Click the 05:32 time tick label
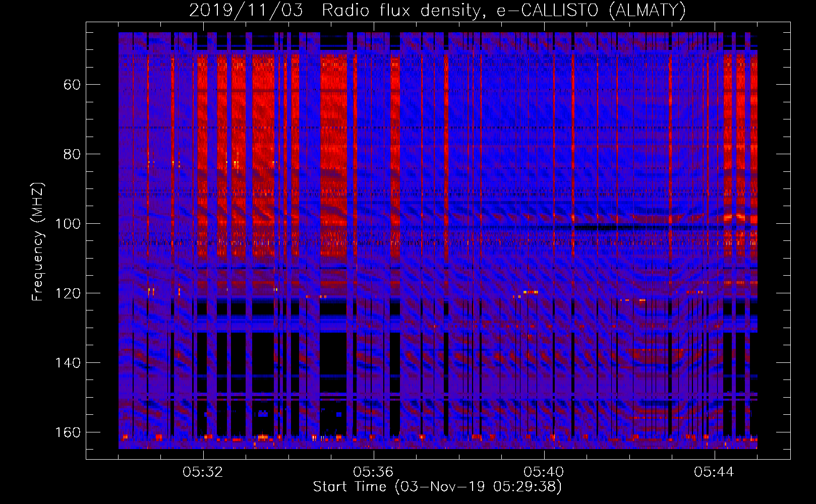The height and width of the screenshot is (504, 816). (203, 472)
